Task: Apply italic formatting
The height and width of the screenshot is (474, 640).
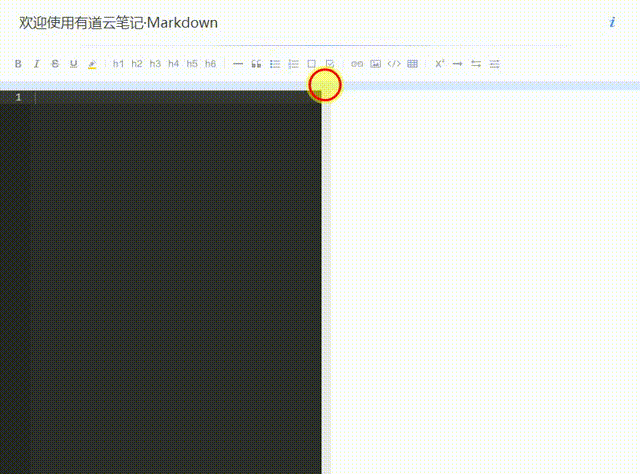Action: pos(36,64)
